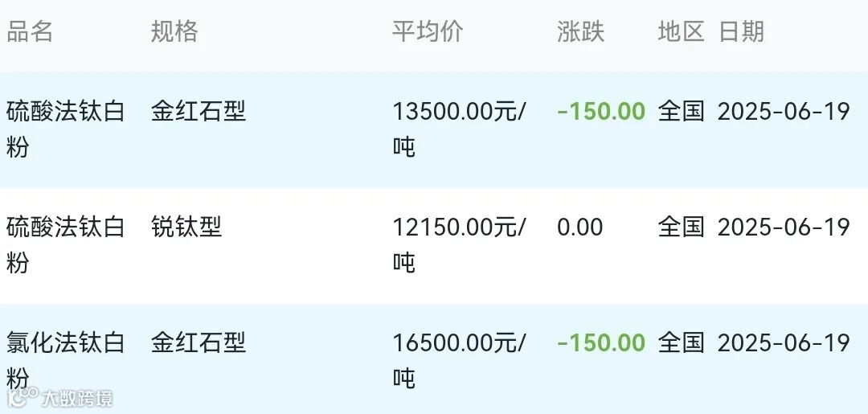Click the 平均价 column header
Viewport: 868px width, 414px height.
428,32
